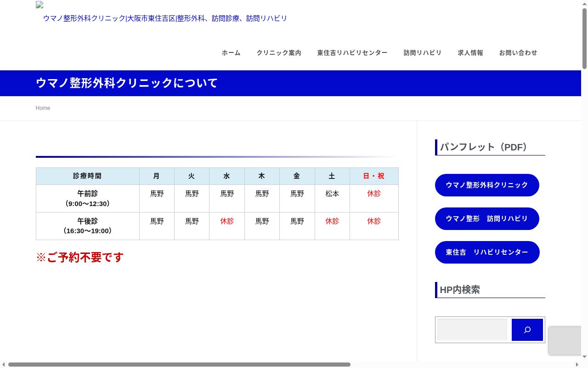Click the 土 column header
The image size is (588, 368).
332,176
